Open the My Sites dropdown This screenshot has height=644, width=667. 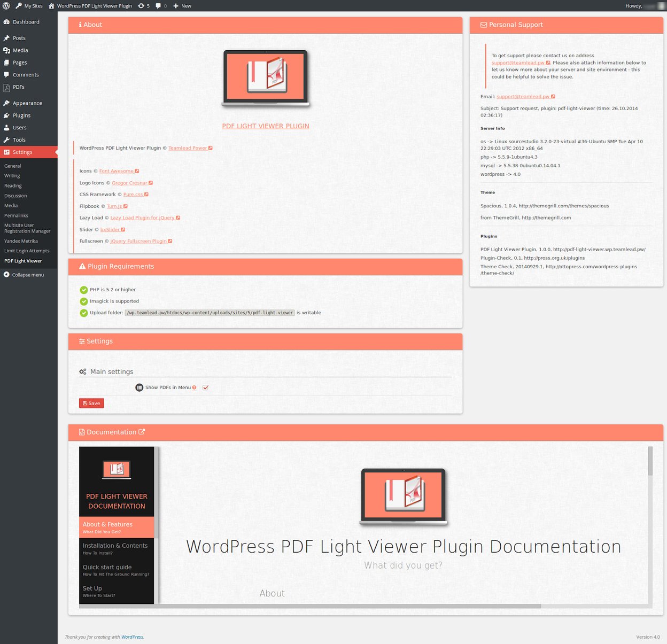point(29,6)
